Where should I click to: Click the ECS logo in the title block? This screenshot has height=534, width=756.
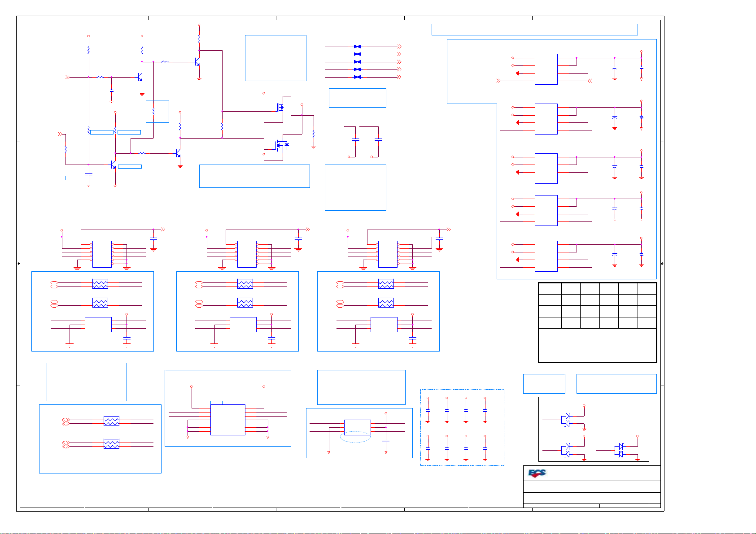coord(537,473)
